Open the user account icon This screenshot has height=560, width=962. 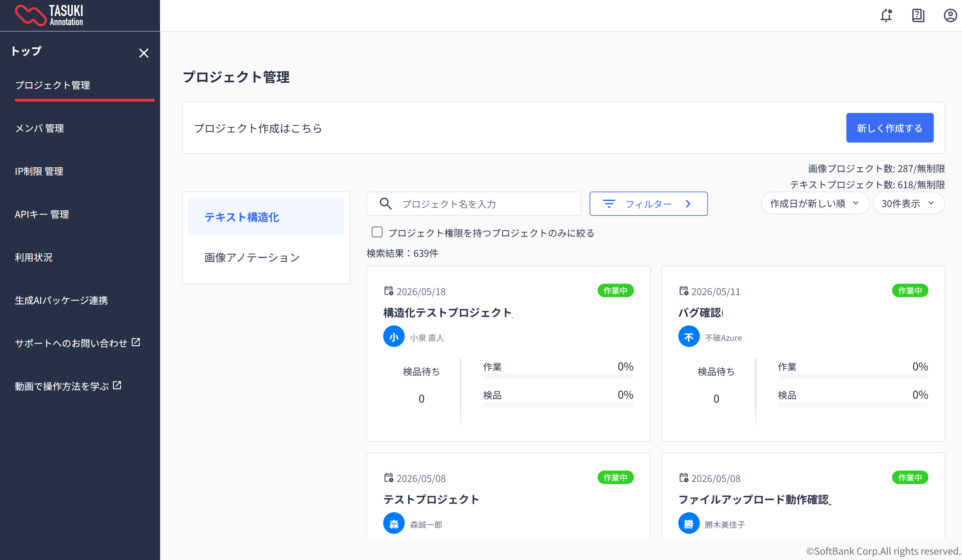point(950,16)
